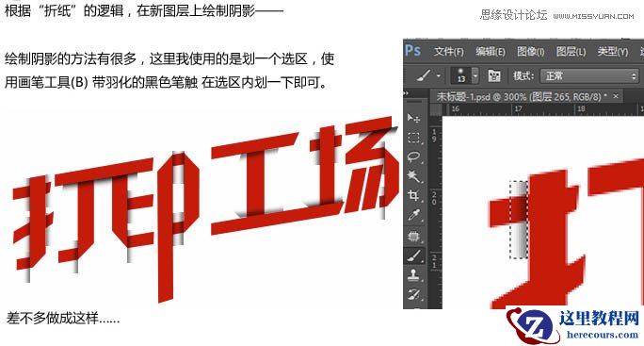The width and height of the screenshot is (644, 346).
Task: Select the Lasso tool
Action: pyautogui.click(x=413, y=157)
